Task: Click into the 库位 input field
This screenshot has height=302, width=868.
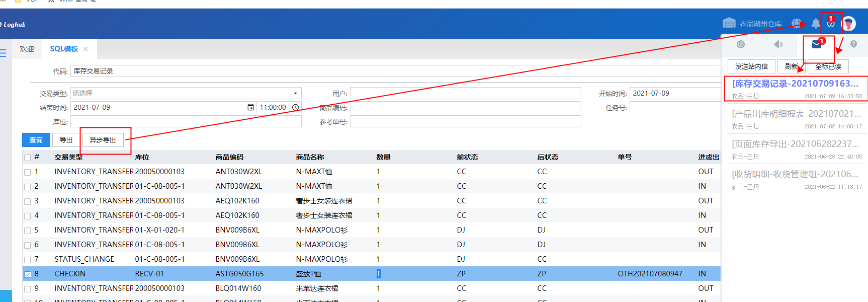Action: tap(186, 122)
